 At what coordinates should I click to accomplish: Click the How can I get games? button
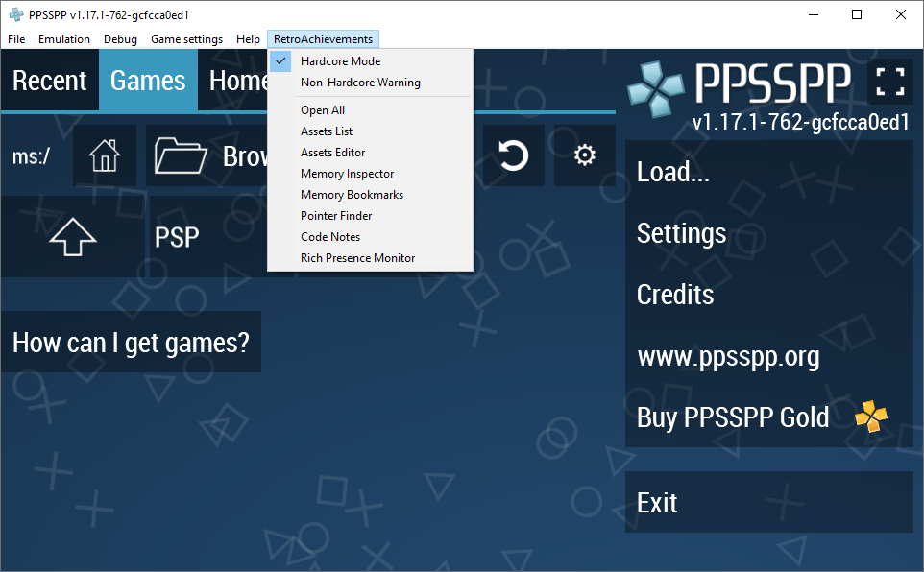pos(131,342)
